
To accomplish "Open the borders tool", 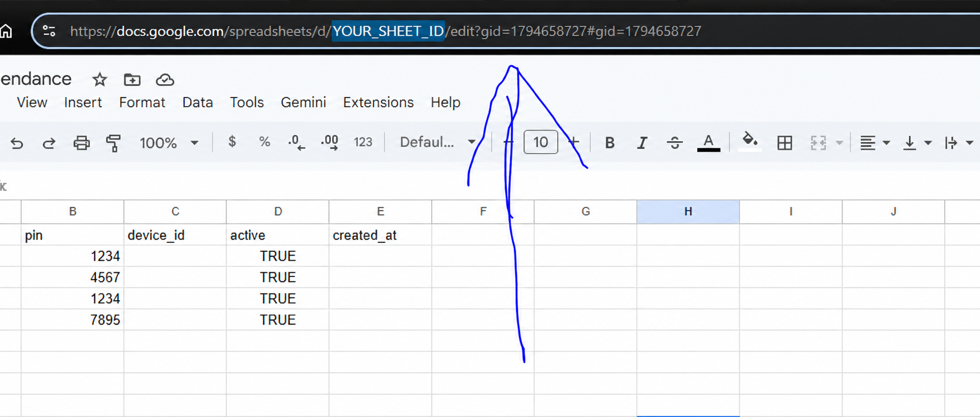I will click(x=785, y=143).
